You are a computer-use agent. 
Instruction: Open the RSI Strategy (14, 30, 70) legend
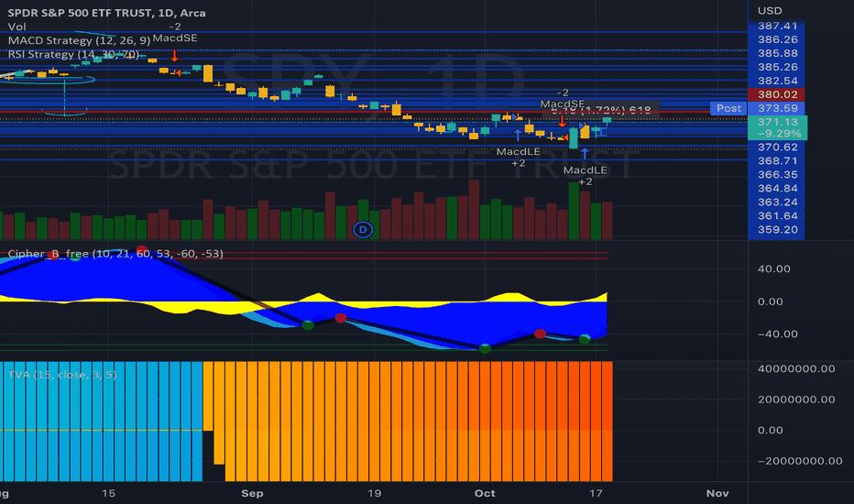pyautogui.click(x=73, y=54)
